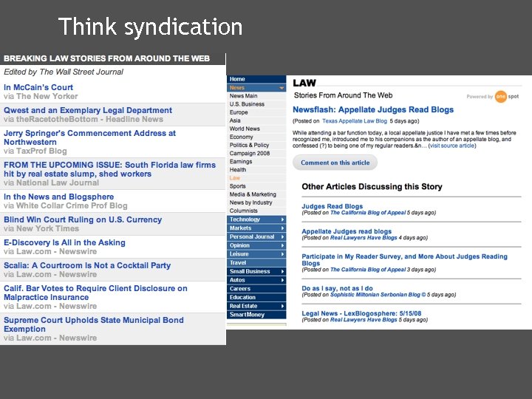Click 'via TaxProf Blog' source text
This screenshot has width=532, height=399.
coord(35,151)
